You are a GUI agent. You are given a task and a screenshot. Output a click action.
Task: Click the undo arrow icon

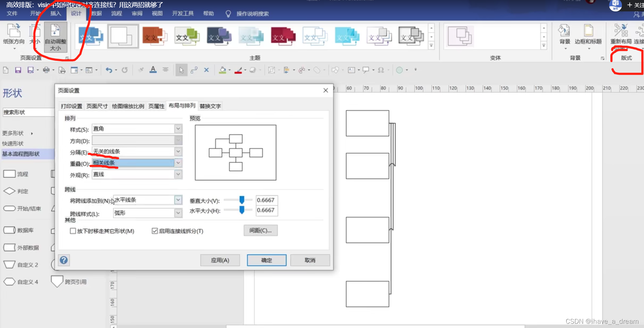[x=109, y=70]
